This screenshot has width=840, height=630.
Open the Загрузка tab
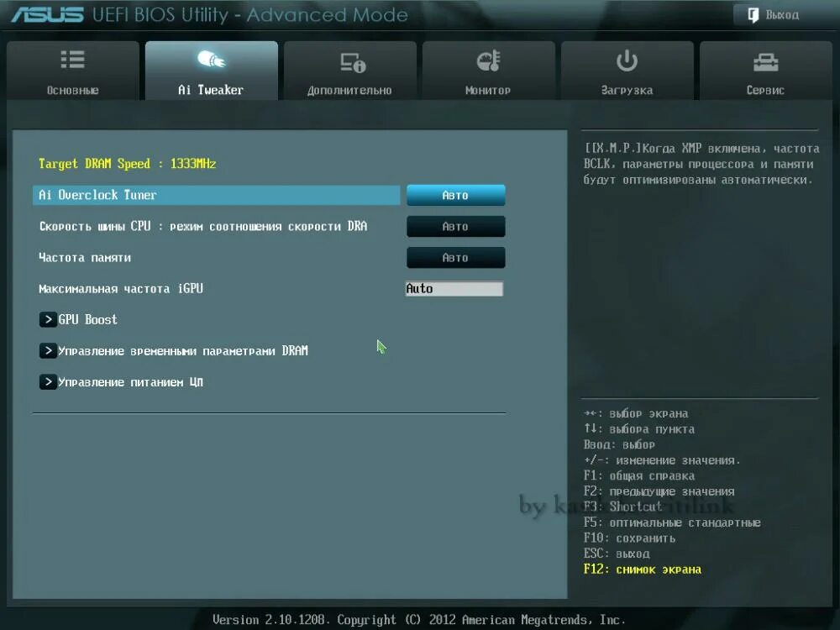(x=627, y=71)
